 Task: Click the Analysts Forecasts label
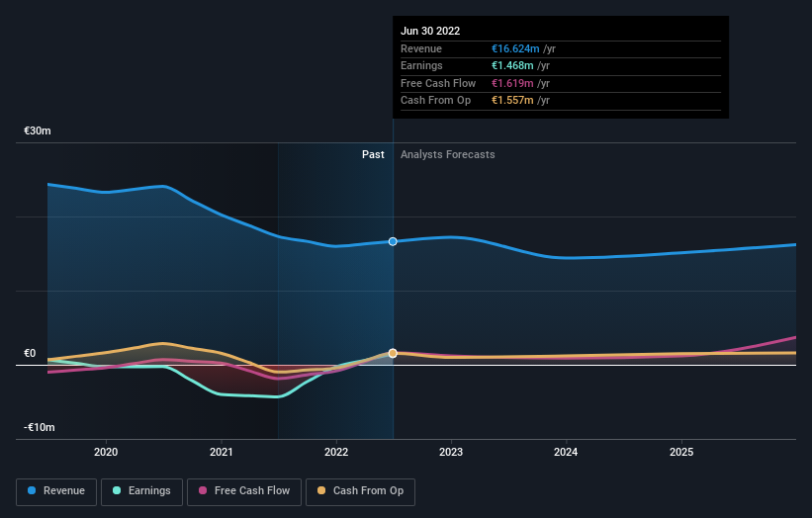[x=447, y=155]
